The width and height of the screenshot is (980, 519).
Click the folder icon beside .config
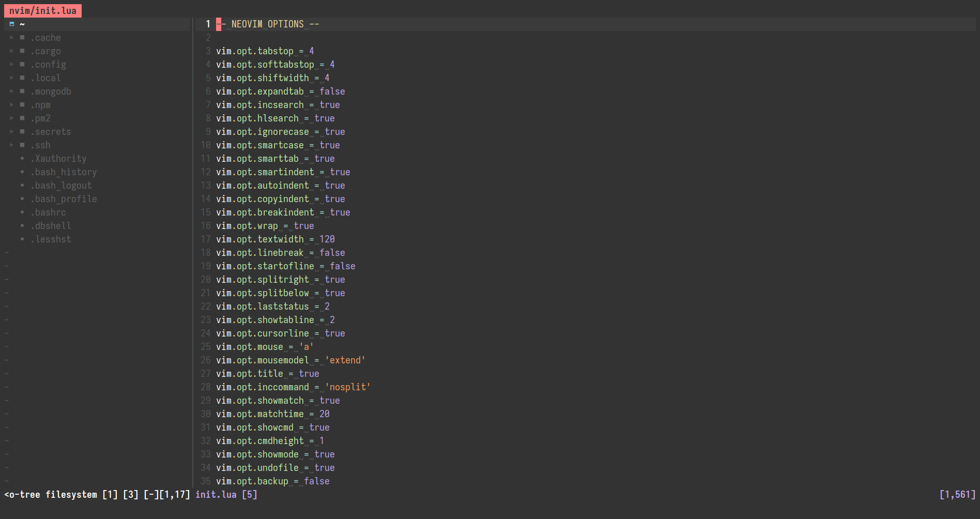pos(22,64)
